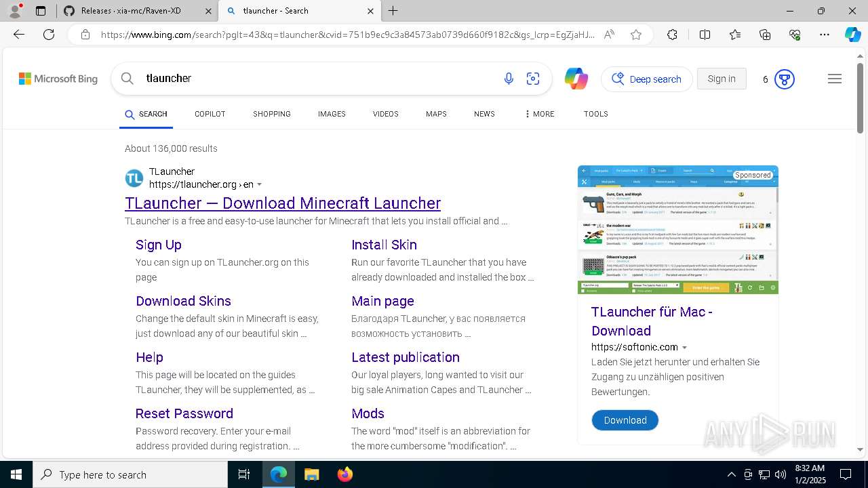Open the MORE search categories menu
The image size is (868, 488).
coord(540,114)
